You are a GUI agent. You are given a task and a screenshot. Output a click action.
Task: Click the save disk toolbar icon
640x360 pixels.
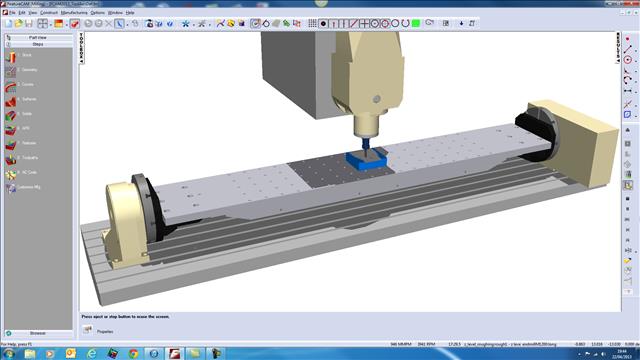coord(29,24)
